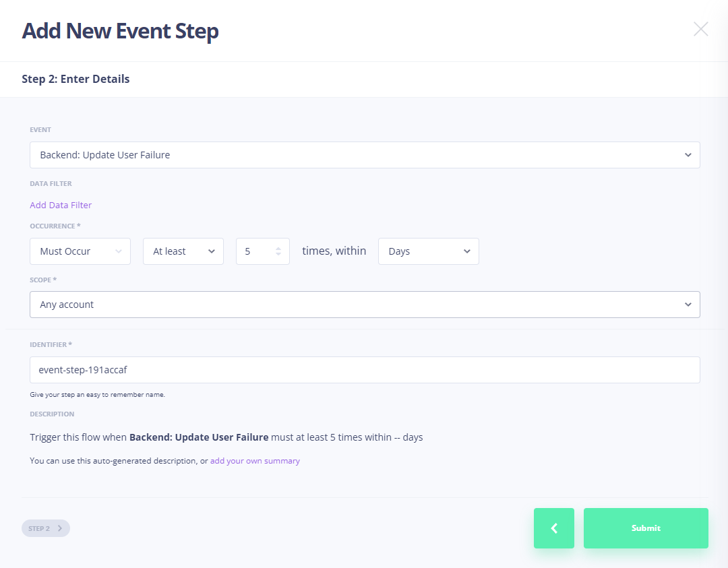Viewport: 728px width, 568px height.
Task: Click the arrow in the Must Occur selector
Action: pos(118,251)
